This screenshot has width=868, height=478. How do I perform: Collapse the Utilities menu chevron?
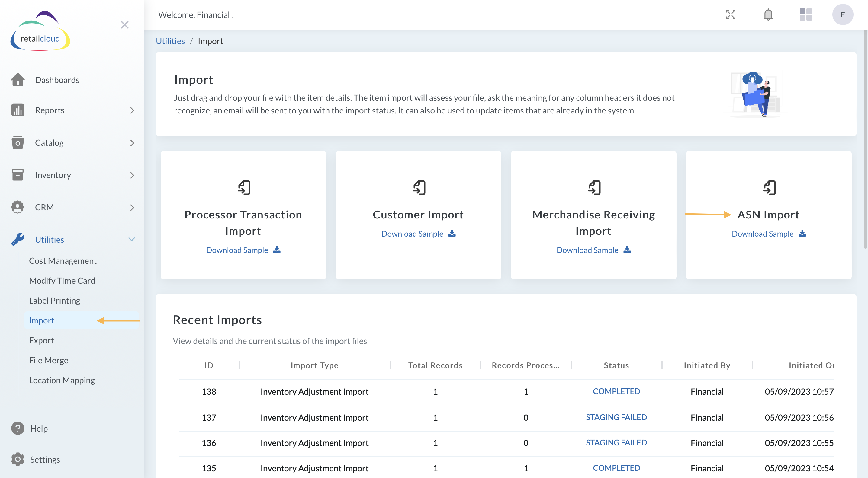coord(132,239)
